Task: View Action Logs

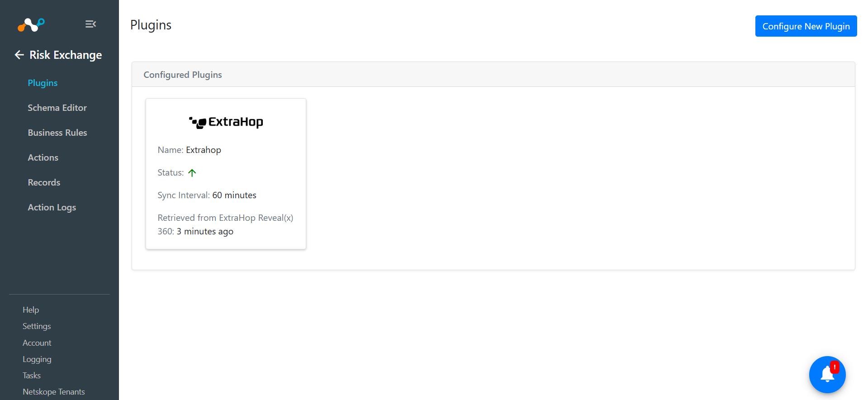Action: 52,207
